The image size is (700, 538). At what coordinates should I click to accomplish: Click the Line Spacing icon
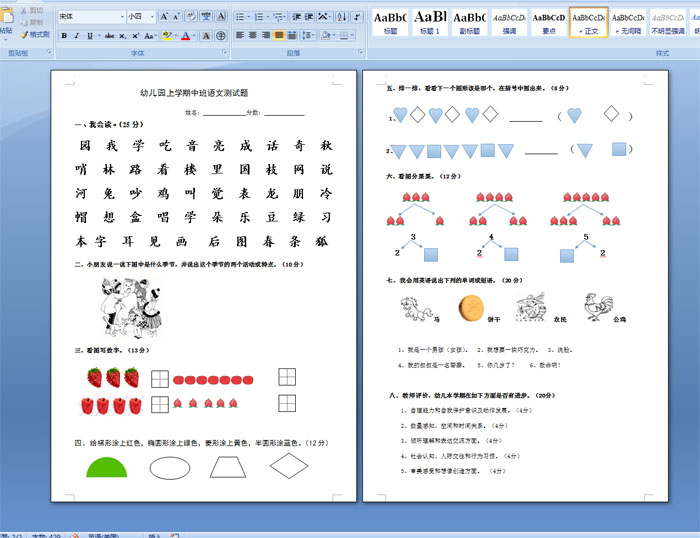pos(306,35)
